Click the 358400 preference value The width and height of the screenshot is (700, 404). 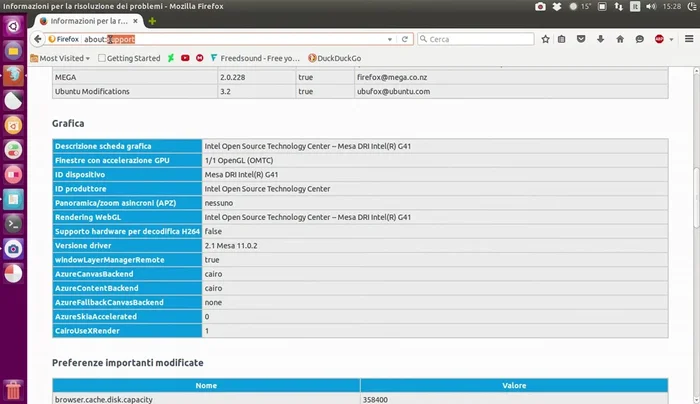[x=375, y=400]
